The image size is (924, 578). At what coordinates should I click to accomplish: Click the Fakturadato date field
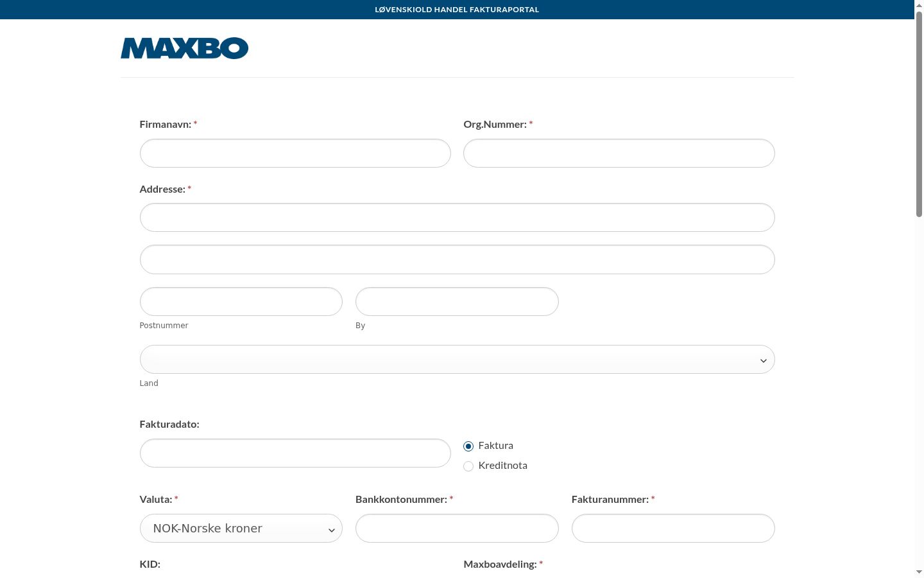tap(295, 453)
